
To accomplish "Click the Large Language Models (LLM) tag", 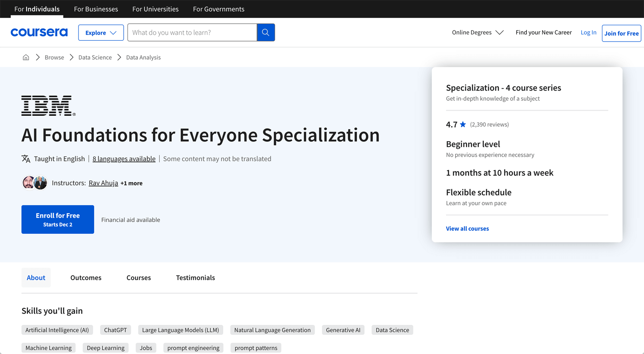I will (180, 330).
